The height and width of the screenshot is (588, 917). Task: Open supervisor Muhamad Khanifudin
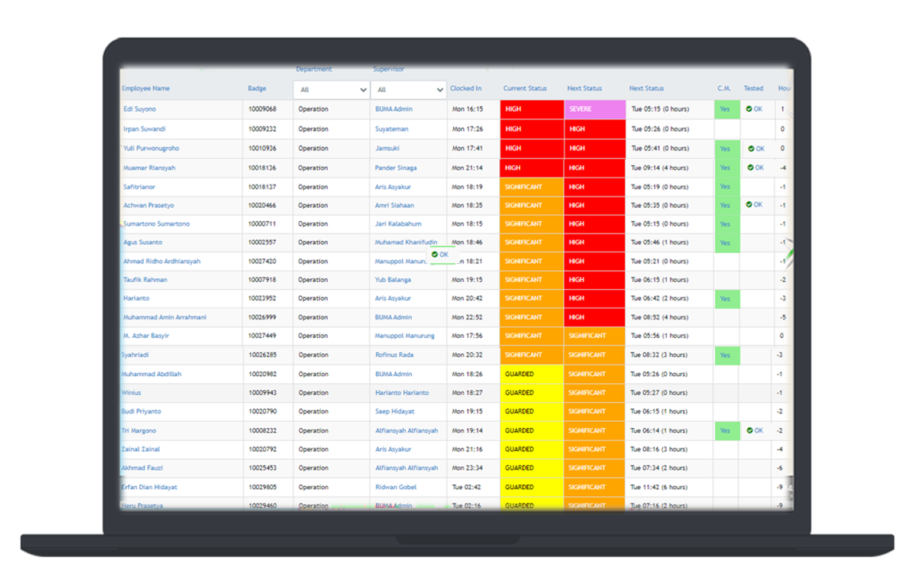tap(406, 242)
